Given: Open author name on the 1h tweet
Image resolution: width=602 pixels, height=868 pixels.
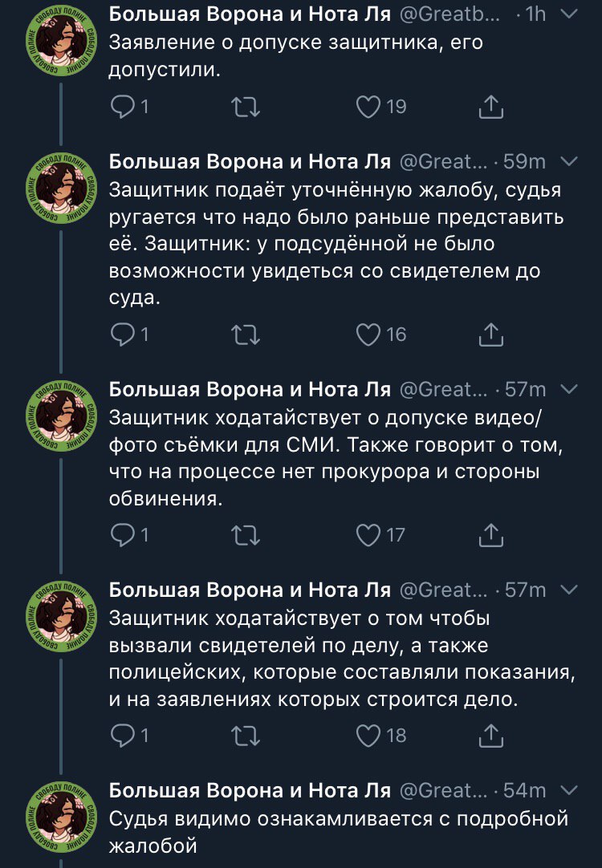Looking at the screenshot, I should pos(249,14).
